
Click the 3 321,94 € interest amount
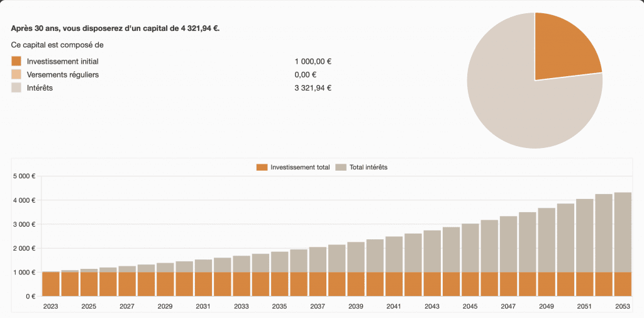pyautogui.click(x=313, y=88)
